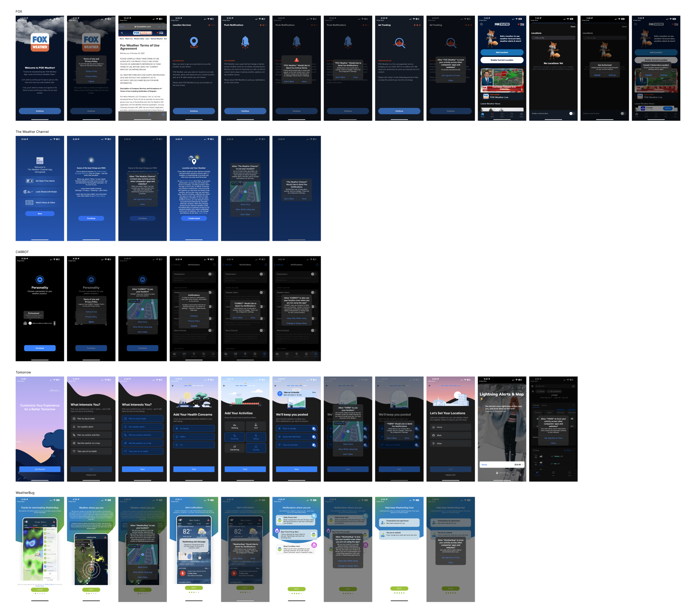The image size is (696, 616).
Task: Adjust the Professional personality slider handle
Action: coord(30,323)
